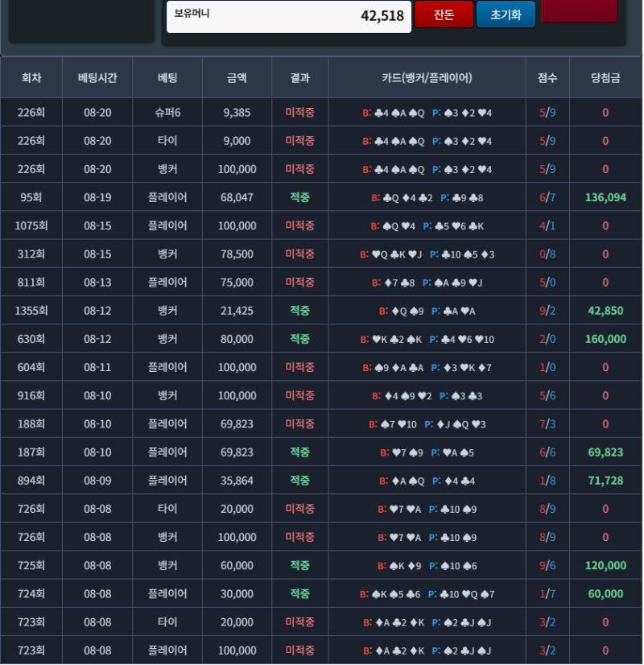The height and width of the screenshot is (665, 644).
Task: Click the 160,000 winnings value
Action: [605, 339]
